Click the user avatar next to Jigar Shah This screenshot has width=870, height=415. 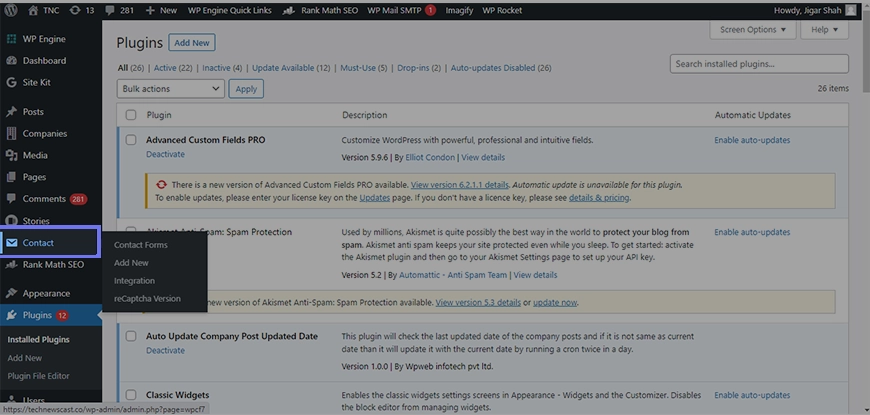[x=851, y=10]
